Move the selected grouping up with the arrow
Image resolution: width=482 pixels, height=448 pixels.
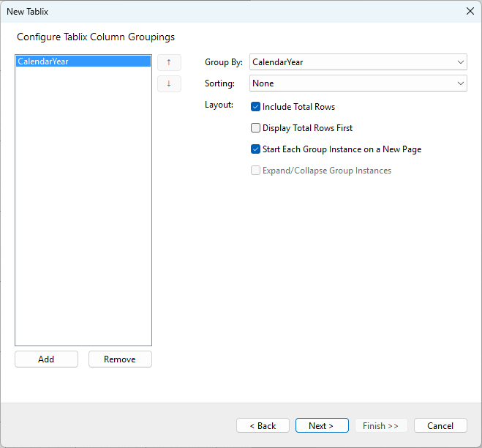pyautogui.click(x=169, y=62)
